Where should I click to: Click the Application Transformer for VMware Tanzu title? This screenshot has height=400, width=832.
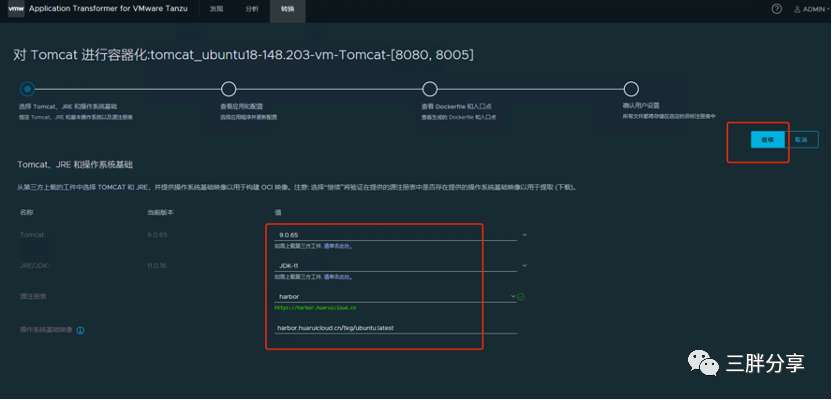click(108, 9)
